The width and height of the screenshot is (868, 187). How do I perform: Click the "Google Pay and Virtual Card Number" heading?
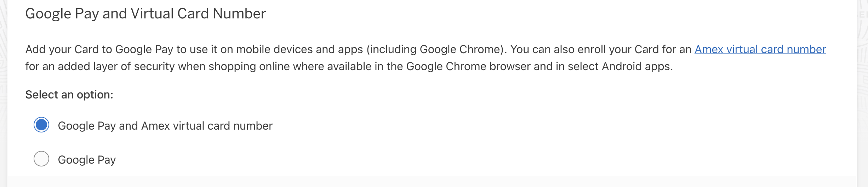tap(145, 14)
